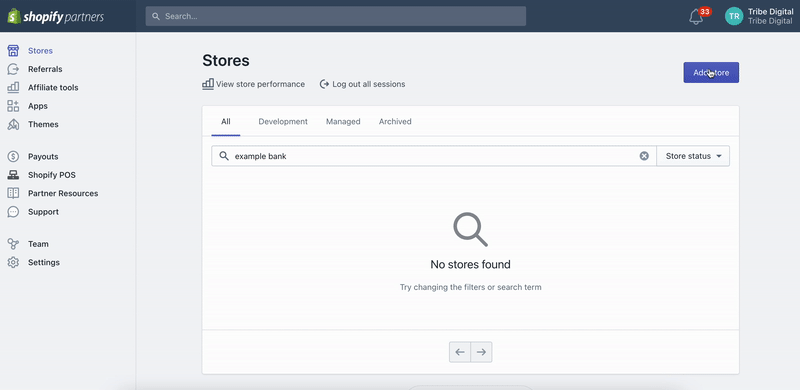Click the magnifier icon in store search field
The height and width of the screenshot is (390, 800).
click(x=223, y=156)
